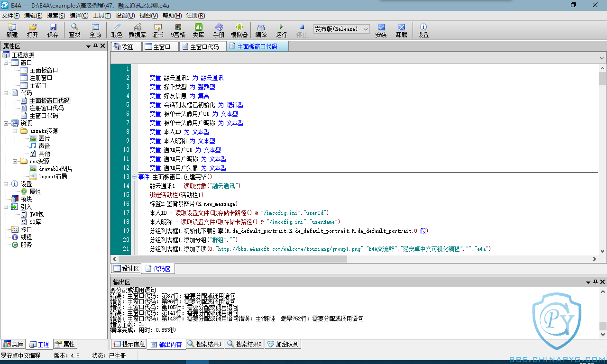This screenshot has height=364, width=607.
Task: Pin the 输出区 panel
Action: (x=596, y=282)
